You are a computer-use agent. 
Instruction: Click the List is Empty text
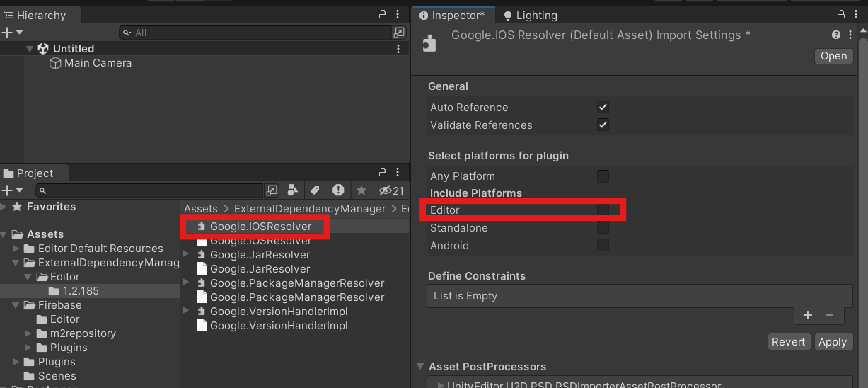(x=465, y=296)
